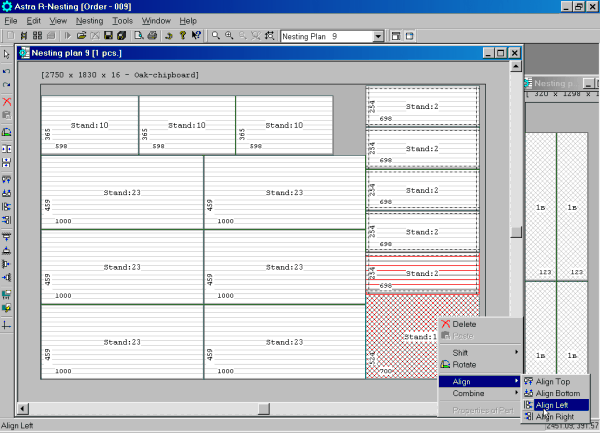Expand the Combine submenu
The width and height of the screenshot is (600, 433).
click(480, 394)
